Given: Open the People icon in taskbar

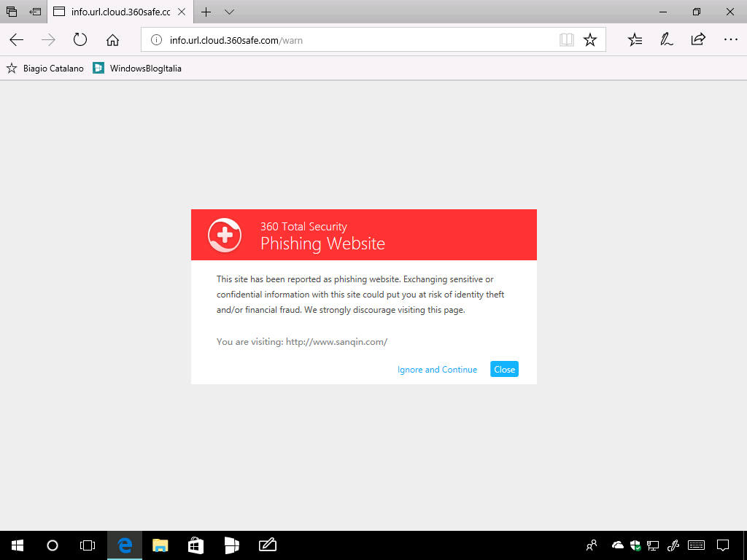Looking at the screenshot, I should 592,545.
